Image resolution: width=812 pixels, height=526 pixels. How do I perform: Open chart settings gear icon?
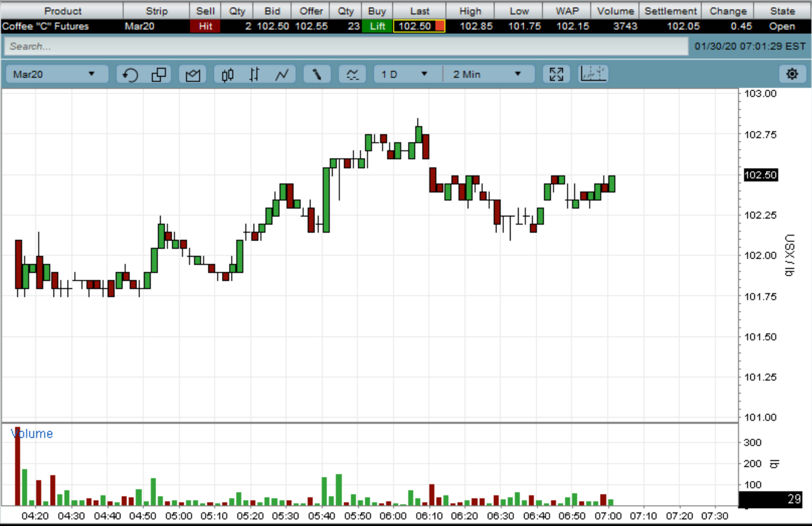[792, 74]
